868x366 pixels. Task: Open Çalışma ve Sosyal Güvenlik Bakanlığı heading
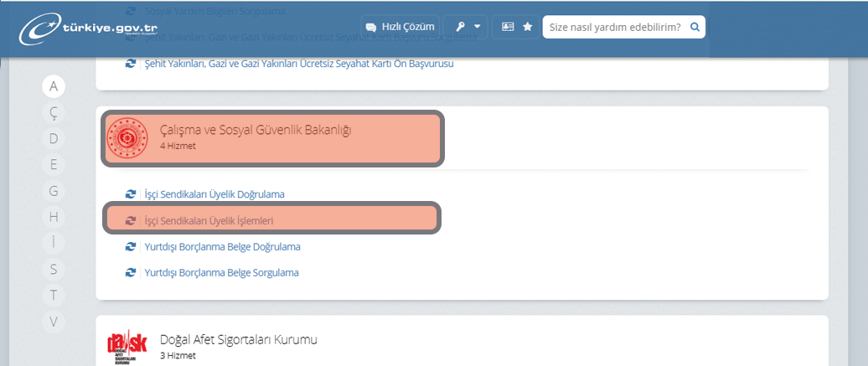tap(256, 131)
